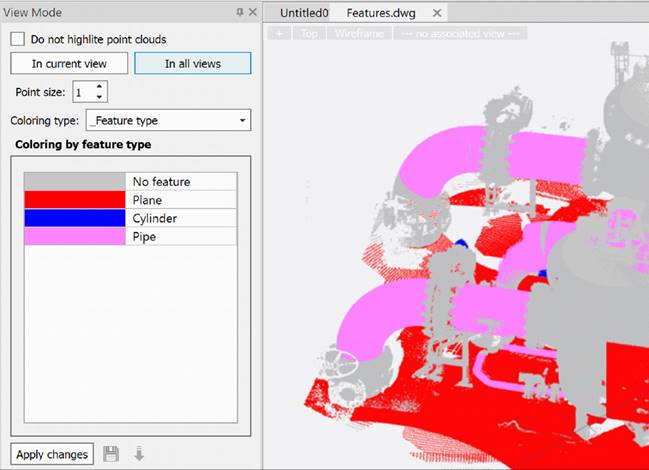
Task: Click the blue Cylinder color swatch
Action: 75,218
